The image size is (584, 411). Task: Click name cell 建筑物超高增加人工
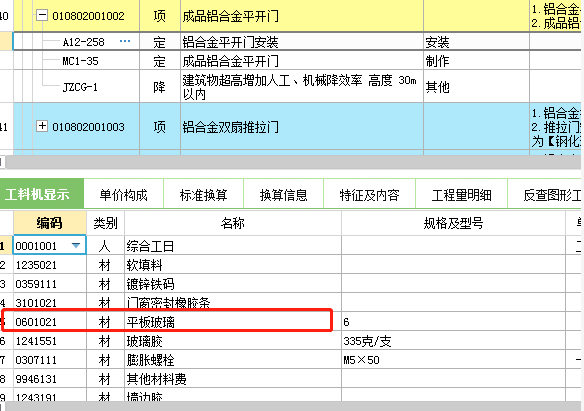click(x=302, y=87)
